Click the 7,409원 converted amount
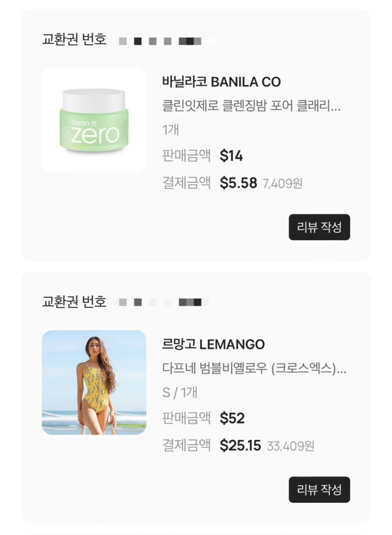 [282, 184]
